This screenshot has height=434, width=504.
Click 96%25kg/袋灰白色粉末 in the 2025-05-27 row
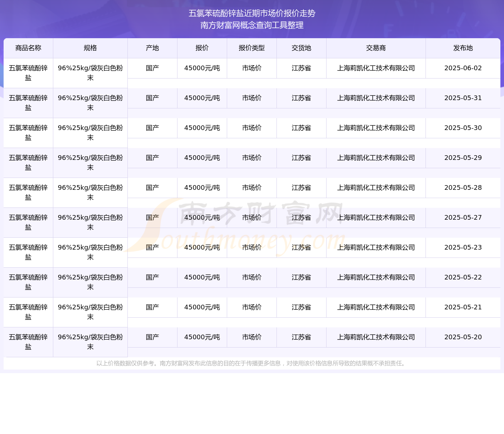(x=90, y=222)
